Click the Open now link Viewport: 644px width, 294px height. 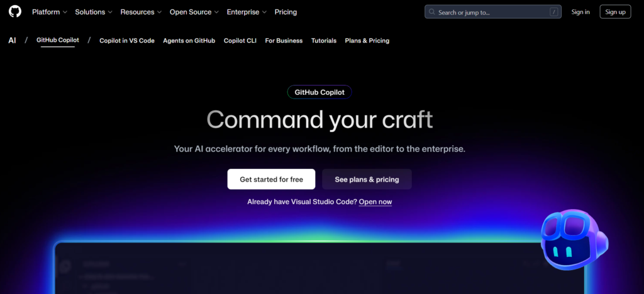[375, 202]
